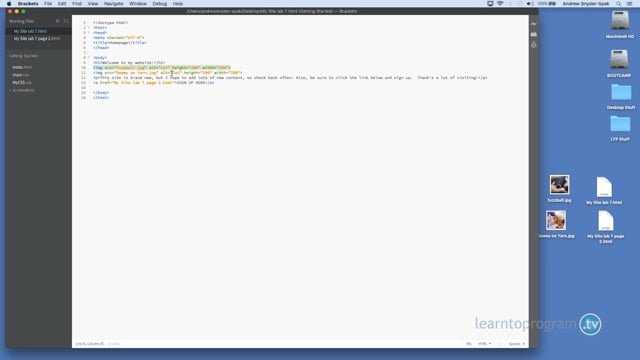The image size is (640, 360).
Task: Click the volume icon in menu bar
Action: click(x=529, y=4)
